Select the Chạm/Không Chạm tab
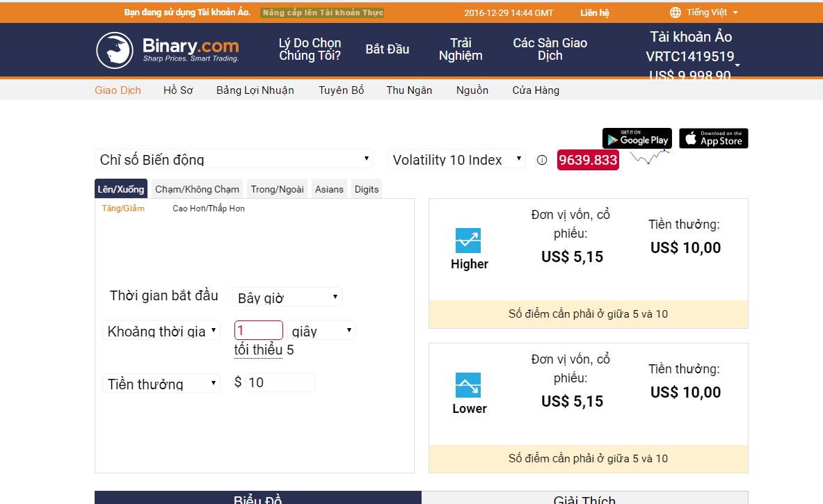 tap(197, 189)
